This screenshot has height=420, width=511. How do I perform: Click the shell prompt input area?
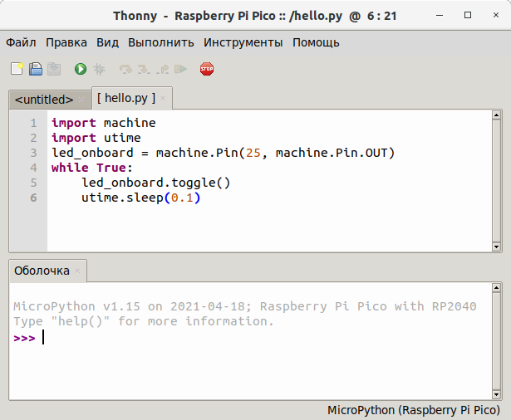[x=261, y=338]
